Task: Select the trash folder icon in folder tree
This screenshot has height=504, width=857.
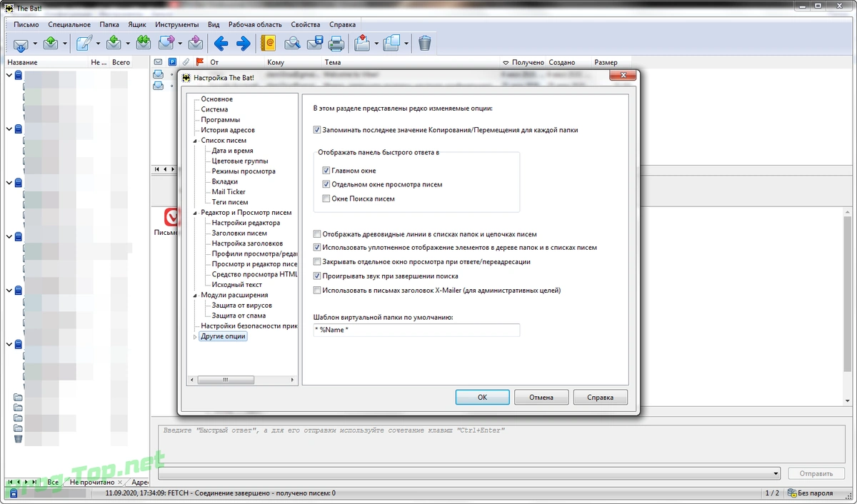Action: (x=19, y=438)
